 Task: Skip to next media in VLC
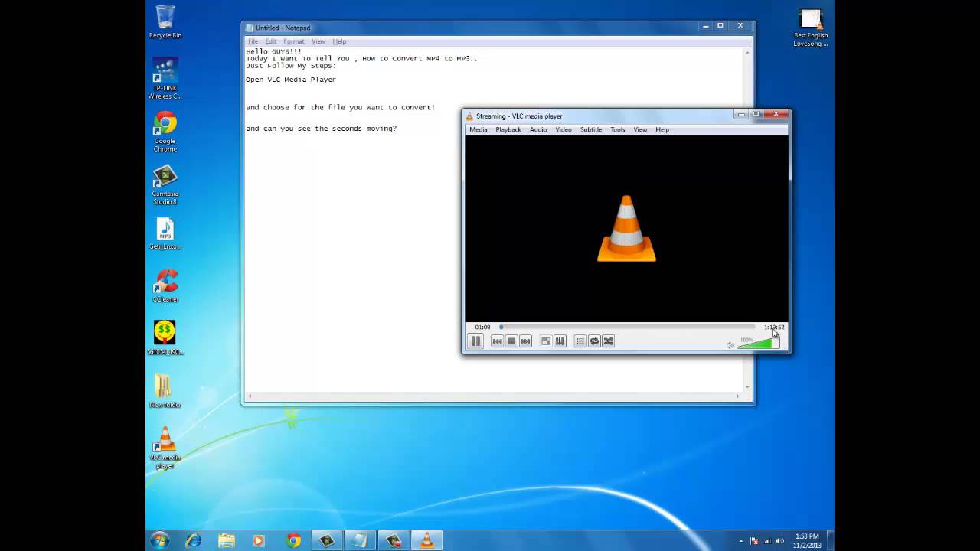click(525, 341)
